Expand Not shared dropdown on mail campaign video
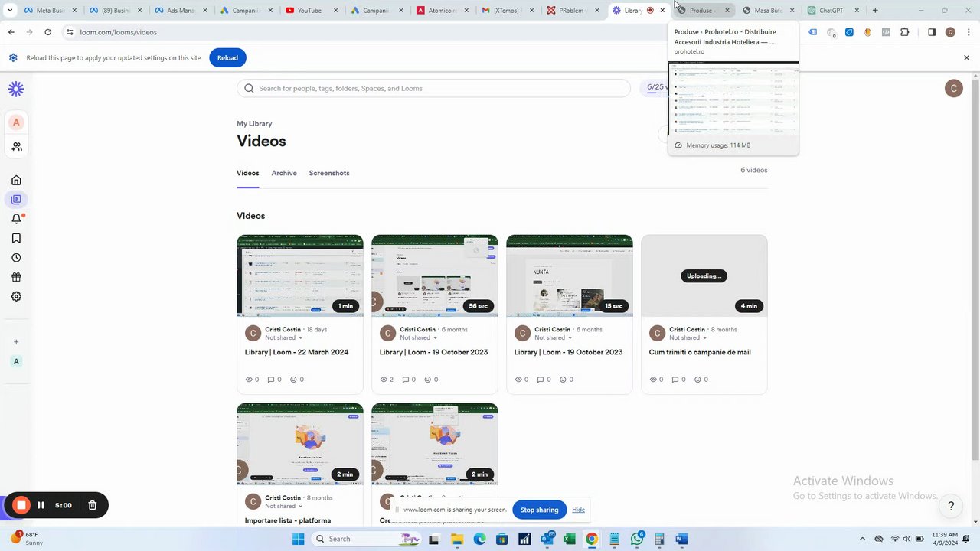This screenshot has height=551, width=980. (x=688, y=337)
